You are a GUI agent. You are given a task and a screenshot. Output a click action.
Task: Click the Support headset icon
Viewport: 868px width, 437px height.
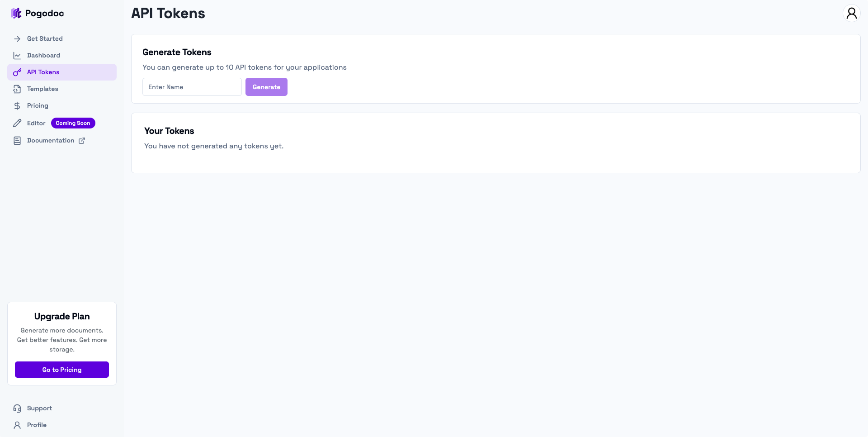(x=17, y=408)
